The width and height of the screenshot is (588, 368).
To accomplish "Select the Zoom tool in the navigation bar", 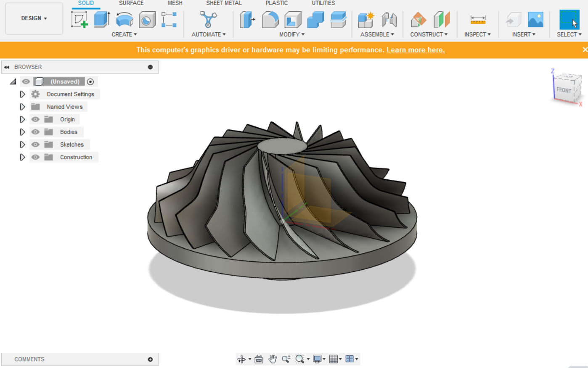I will (286, 359).
